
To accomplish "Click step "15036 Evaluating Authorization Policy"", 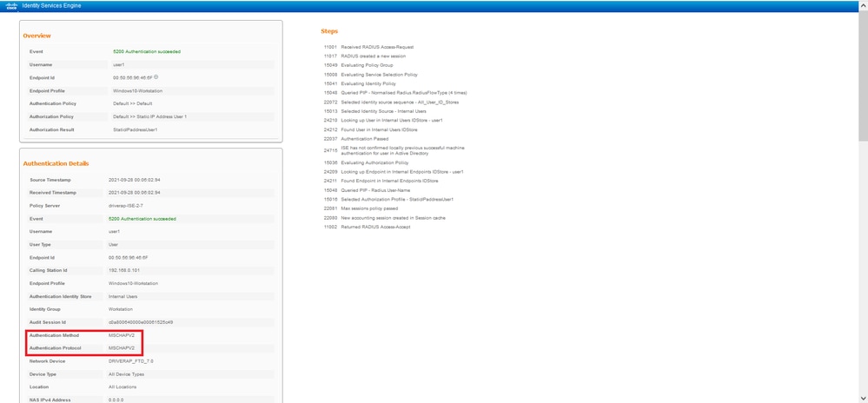I will point(366,162).
